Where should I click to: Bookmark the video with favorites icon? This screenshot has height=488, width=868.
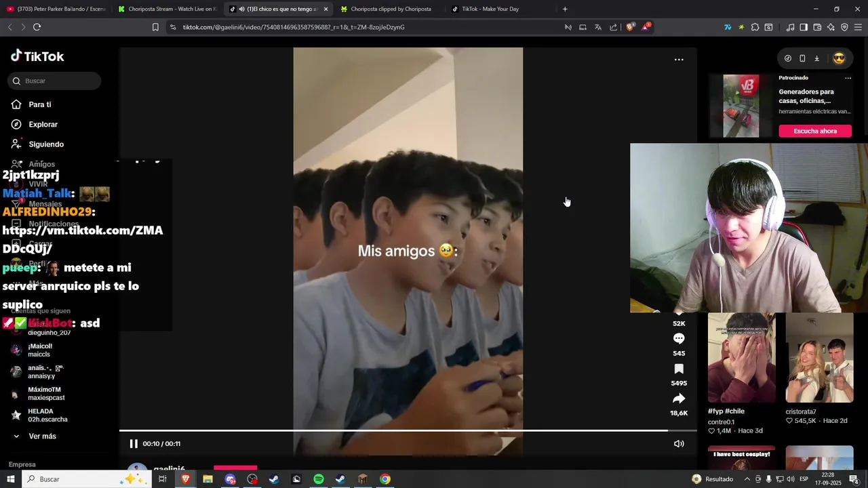[x=679, y=369]
